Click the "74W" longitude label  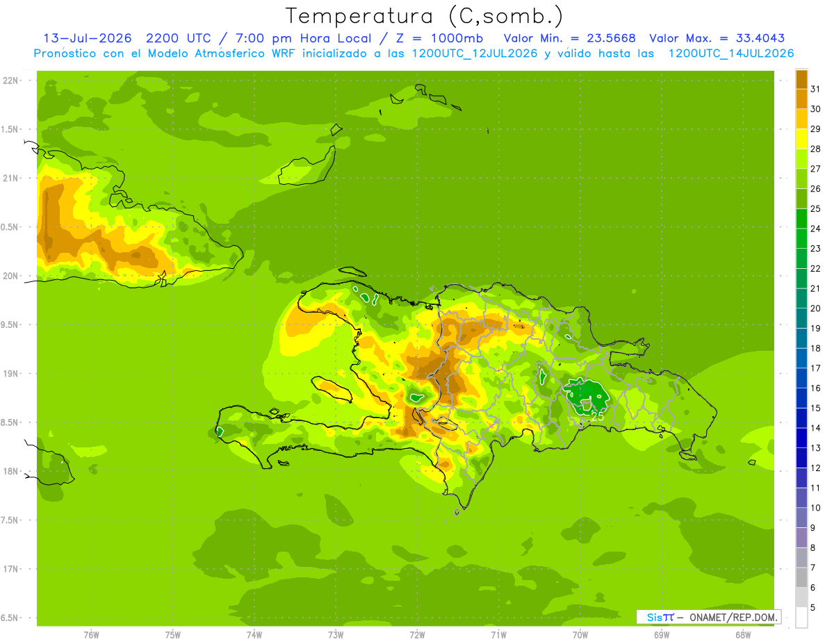coord(254,635)
